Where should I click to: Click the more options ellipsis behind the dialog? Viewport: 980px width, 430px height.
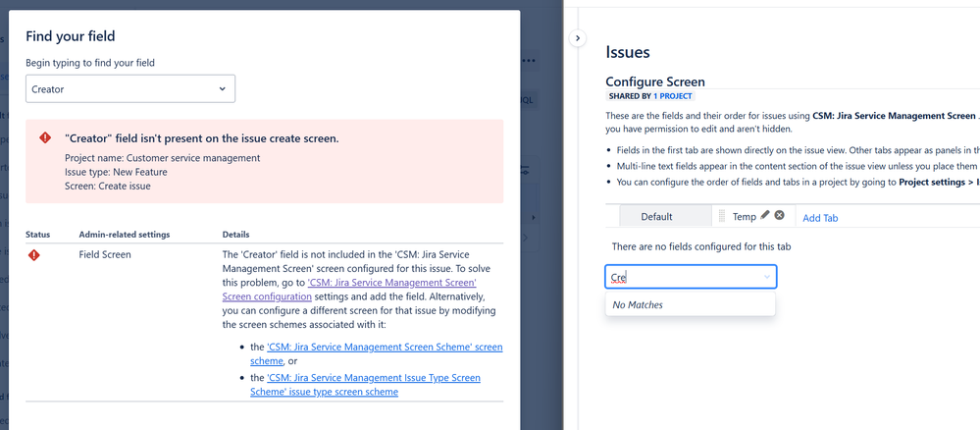click(529, 61)
